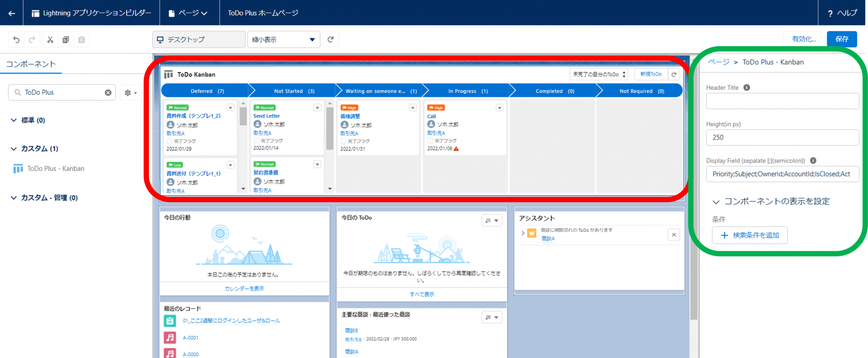
Task: Click the back arrow in header
Action: 12,13
